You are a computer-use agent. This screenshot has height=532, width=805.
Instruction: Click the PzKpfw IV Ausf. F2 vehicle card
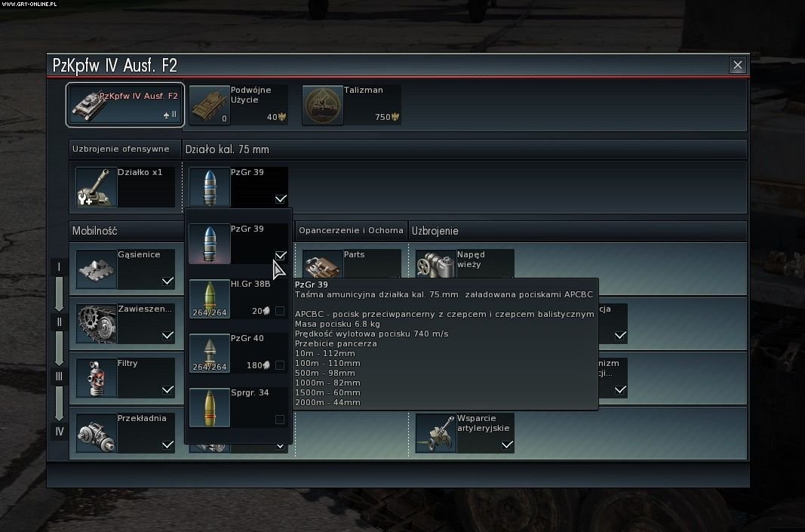pos(124,105)
